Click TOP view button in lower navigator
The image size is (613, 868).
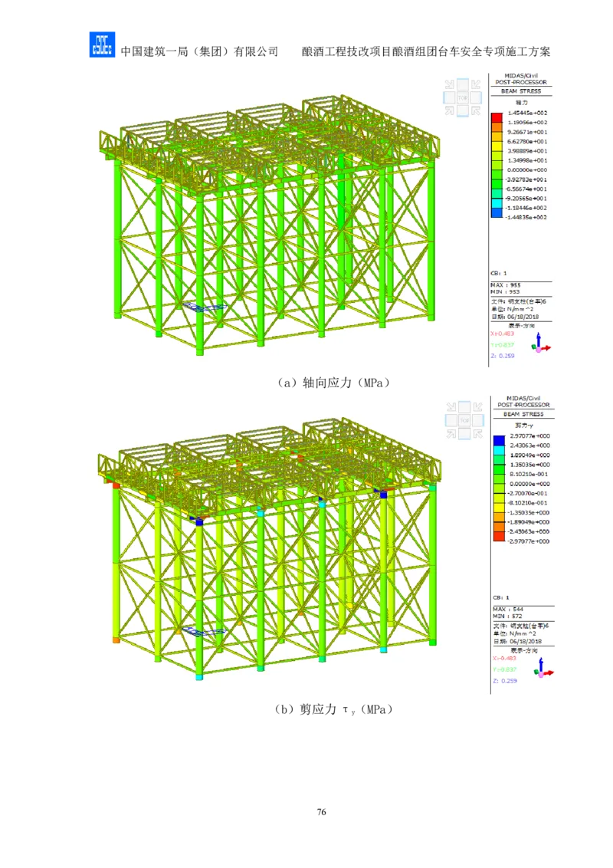464,420
